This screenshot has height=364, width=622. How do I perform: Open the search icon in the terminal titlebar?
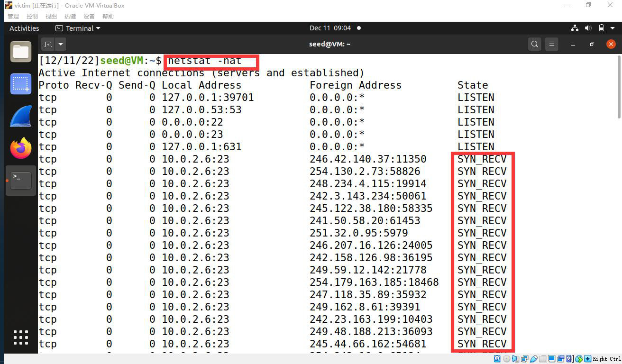click(534, 44)
